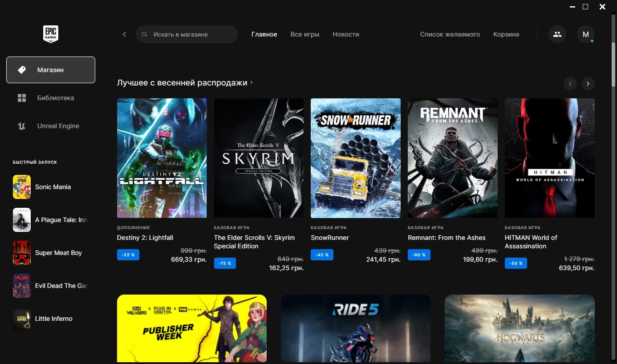Open the Publisher Week banner
Screen dimensions: 617x364
tap(192, 328)
